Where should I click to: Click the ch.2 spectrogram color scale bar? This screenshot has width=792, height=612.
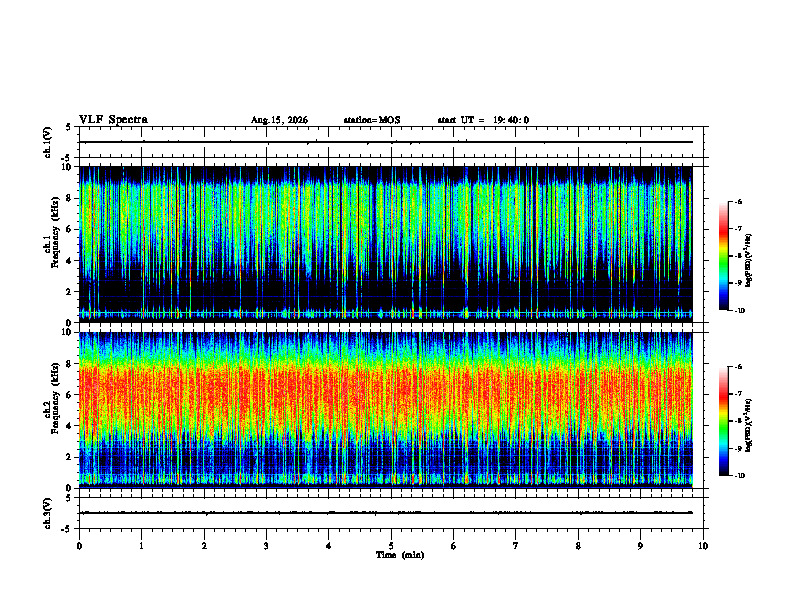723,421
